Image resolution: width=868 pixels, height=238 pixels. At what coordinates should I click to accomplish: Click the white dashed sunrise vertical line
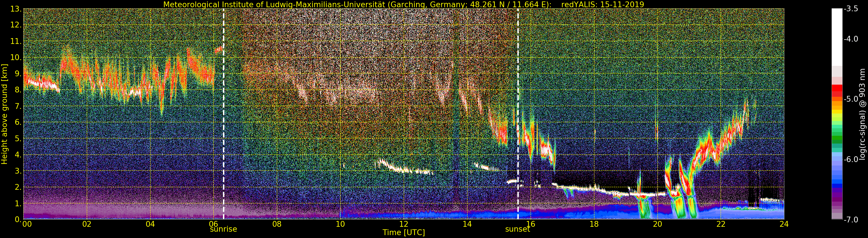[223, 114]
